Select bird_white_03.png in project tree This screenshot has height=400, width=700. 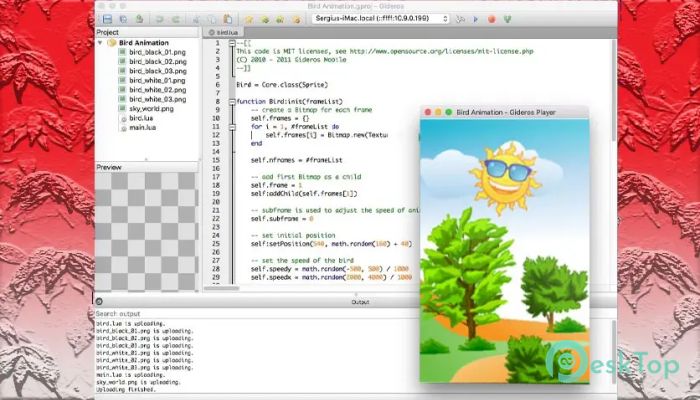(158, 99)
